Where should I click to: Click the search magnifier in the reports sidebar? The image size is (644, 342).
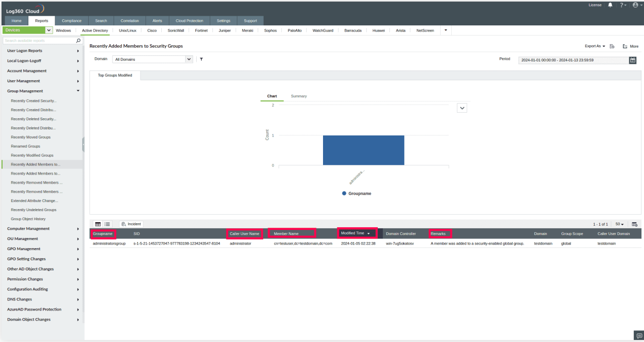[x=78, y=41]
